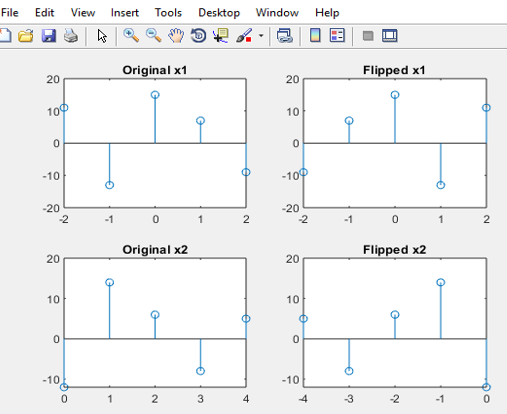Select the stem marker at 0 in Flipped x1

coord(395,95)
